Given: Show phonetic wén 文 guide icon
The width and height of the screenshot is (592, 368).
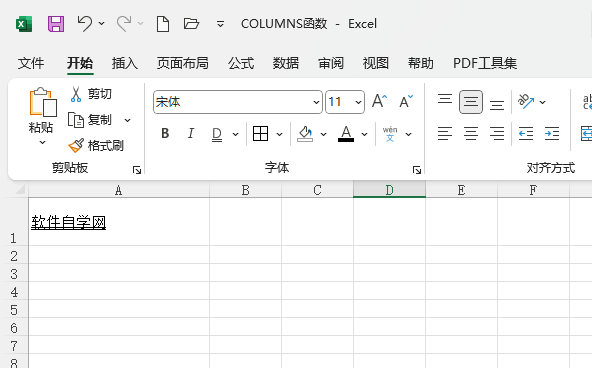Looking at the screenshot, I should pyautogui.click(x=390, y=134).
